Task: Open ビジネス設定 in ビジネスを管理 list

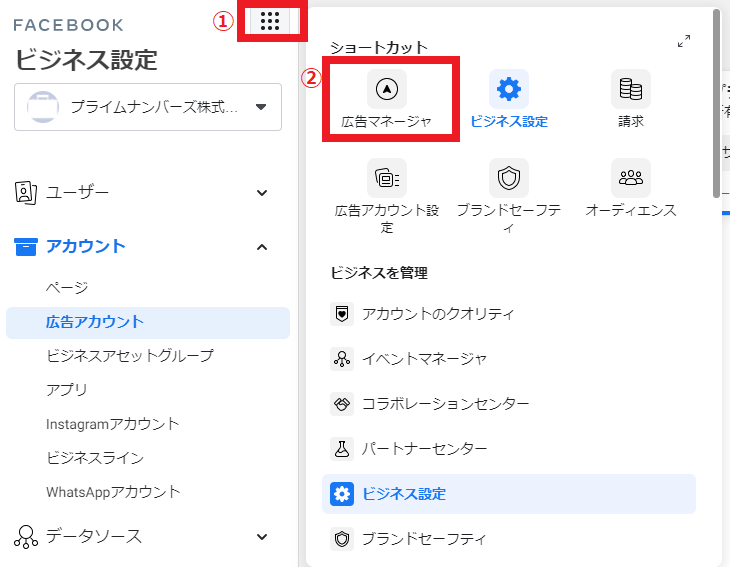Action: click(509, 494)
